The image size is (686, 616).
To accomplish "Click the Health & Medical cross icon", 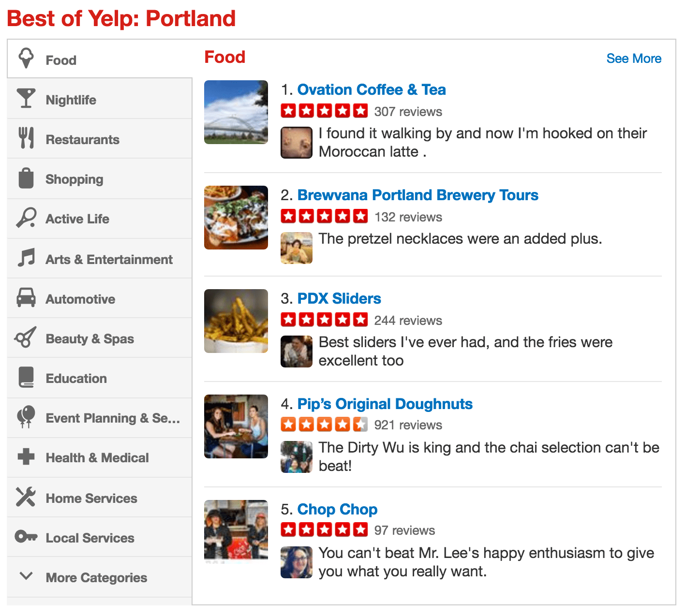I will click(x=27, y=457).
